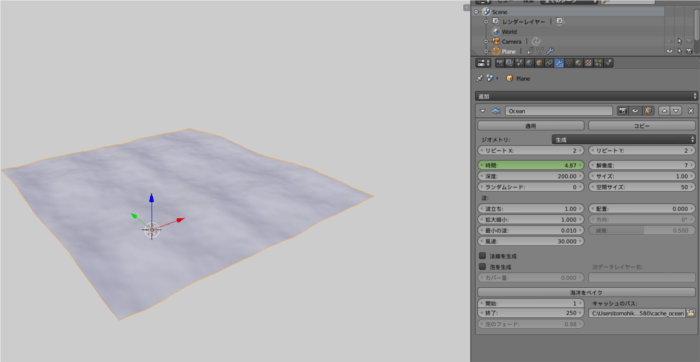Click the red X axis arrow
700x362 pixels.
tap(180, 220)
